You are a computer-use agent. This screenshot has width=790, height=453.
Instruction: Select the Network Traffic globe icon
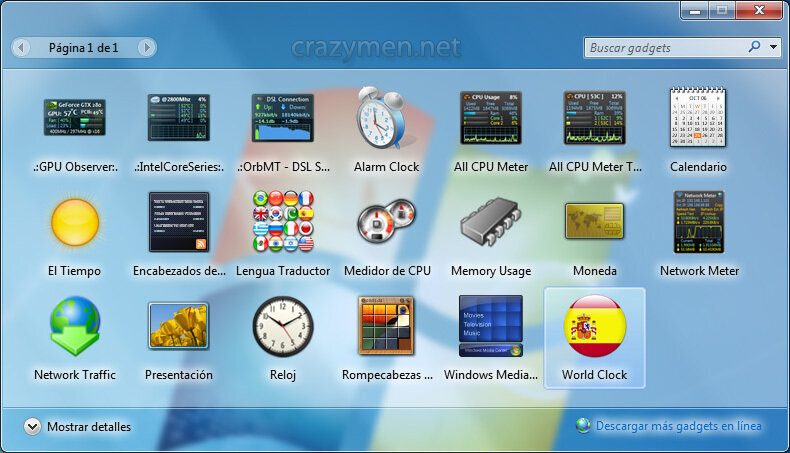75,326
